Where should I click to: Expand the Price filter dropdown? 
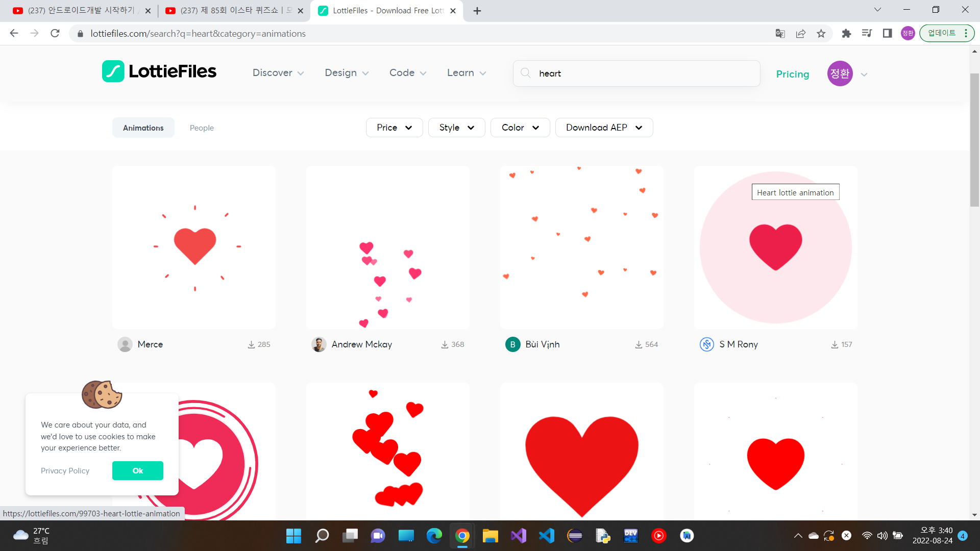[x=394, y=128]
